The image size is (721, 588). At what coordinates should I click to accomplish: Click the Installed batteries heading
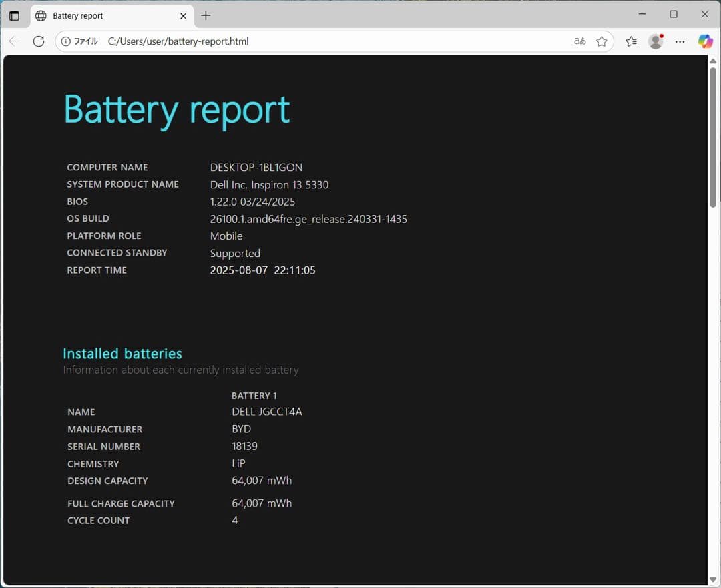click(x=122, y=353)
